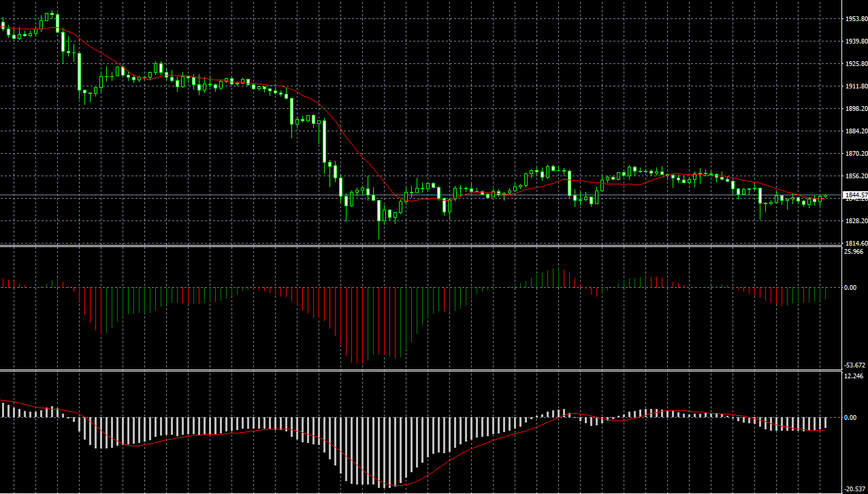Click the current price label 1844.57
The height and width of the screenshot is (494, 868).
pyautogui.click(x=854, y=195)
